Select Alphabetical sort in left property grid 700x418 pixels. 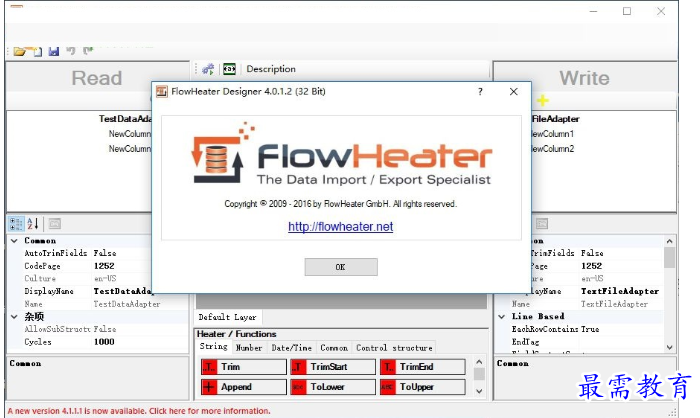pos(33,224)
